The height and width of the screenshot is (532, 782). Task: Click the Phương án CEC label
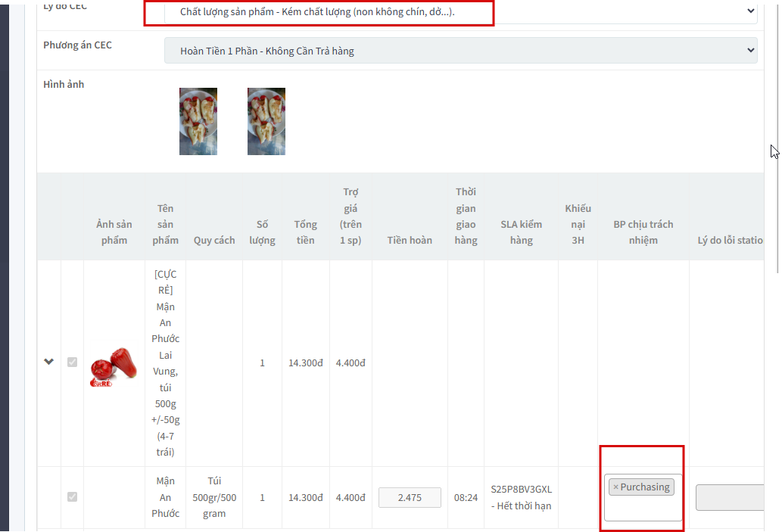77,45
